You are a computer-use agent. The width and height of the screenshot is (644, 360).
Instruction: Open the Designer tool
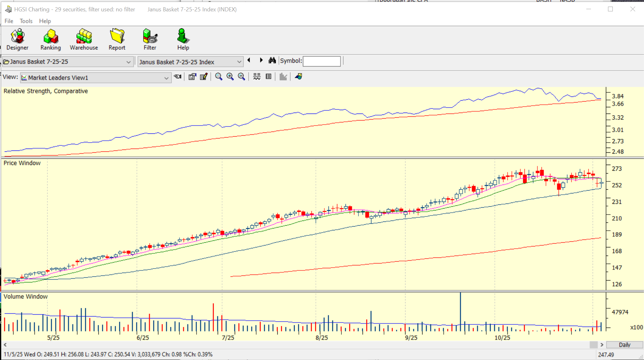17,39
